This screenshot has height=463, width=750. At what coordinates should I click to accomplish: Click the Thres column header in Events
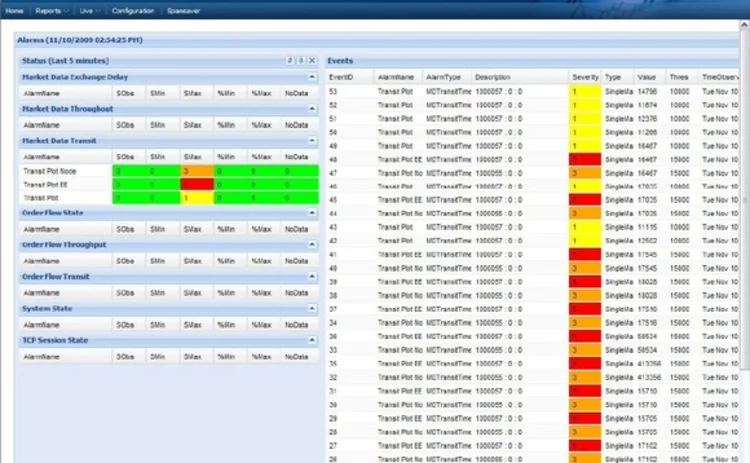pos(682,77)
